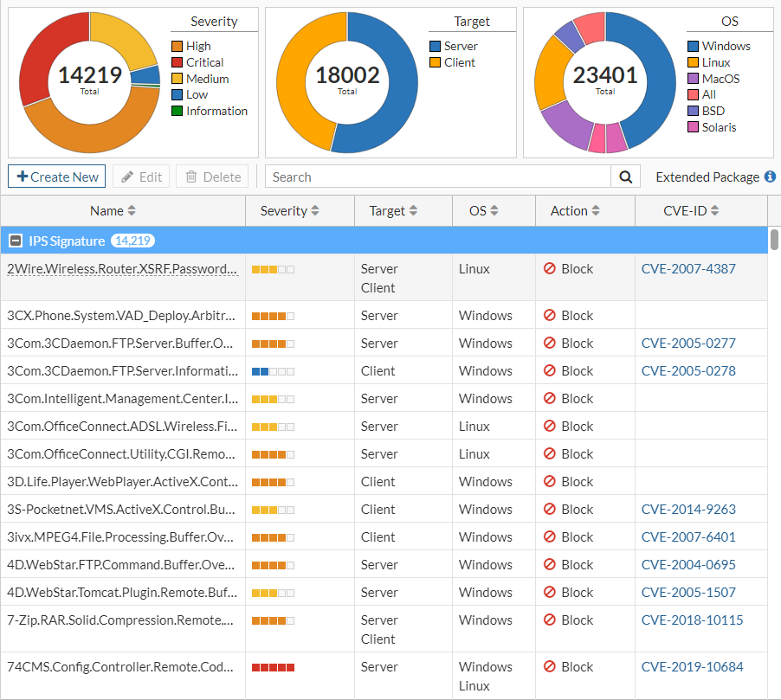Select the 3CX.Phone.System.VAD_Deploy signature row
This screenshot has width=781, height=700.
(121, 316)
